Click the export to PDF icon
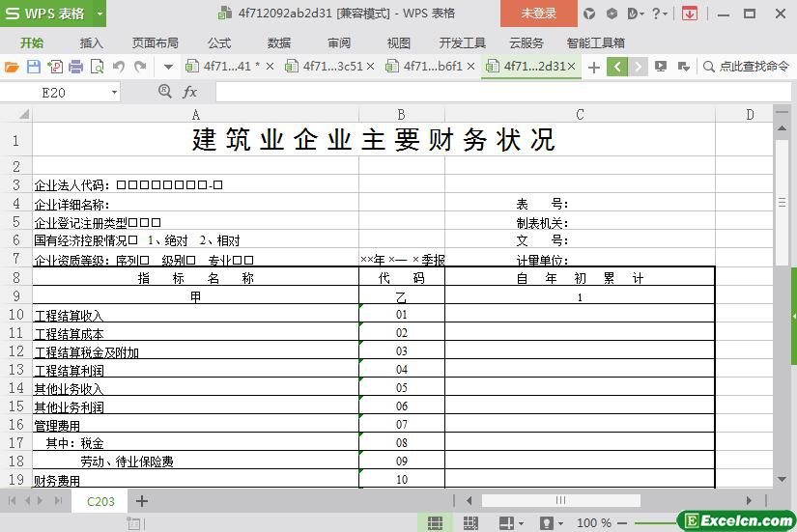The image size is (797, 532). point(55,67)
